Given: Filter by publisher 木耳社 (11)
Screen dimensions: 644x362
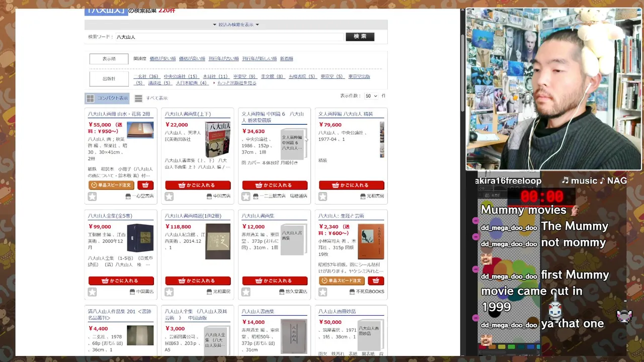Looking at the screenshot, I should click(x=216, y=76).
